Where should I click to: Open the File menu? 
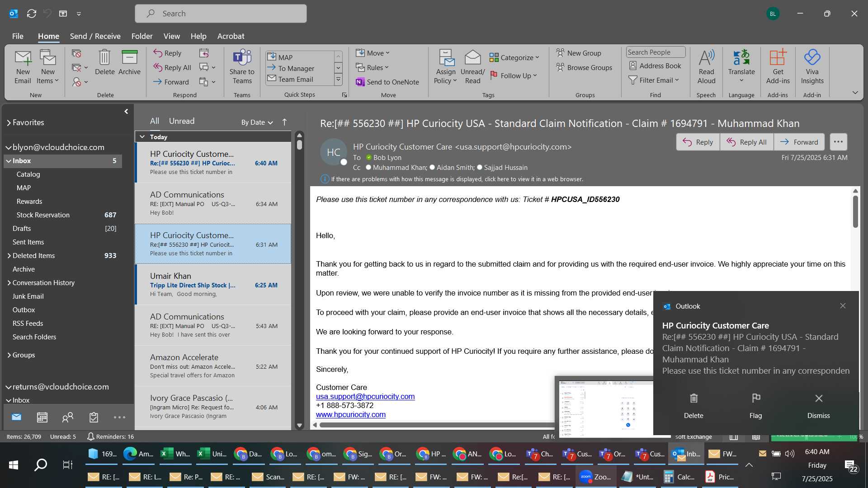pyautogui.click(x=18, y=36)
